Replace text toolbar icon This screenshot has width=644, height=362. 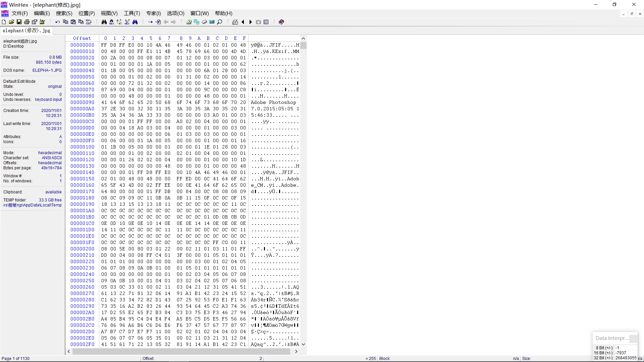coord(119,22)
